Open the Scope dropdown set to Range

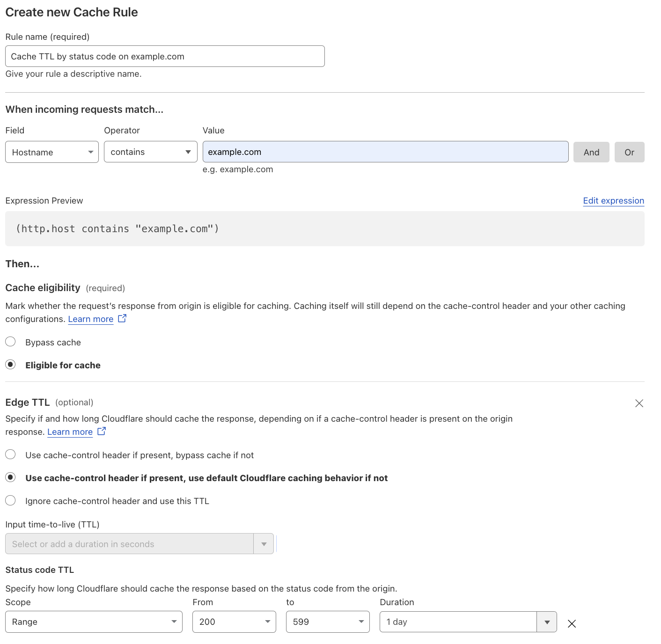tap(94, 622)
